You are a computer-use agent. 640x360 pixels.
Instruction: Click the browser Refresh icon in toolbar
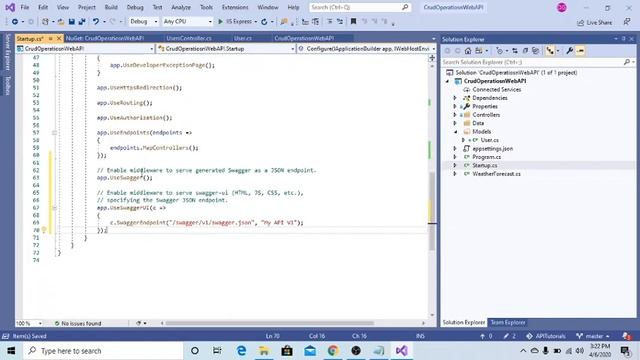click(264, 22)
